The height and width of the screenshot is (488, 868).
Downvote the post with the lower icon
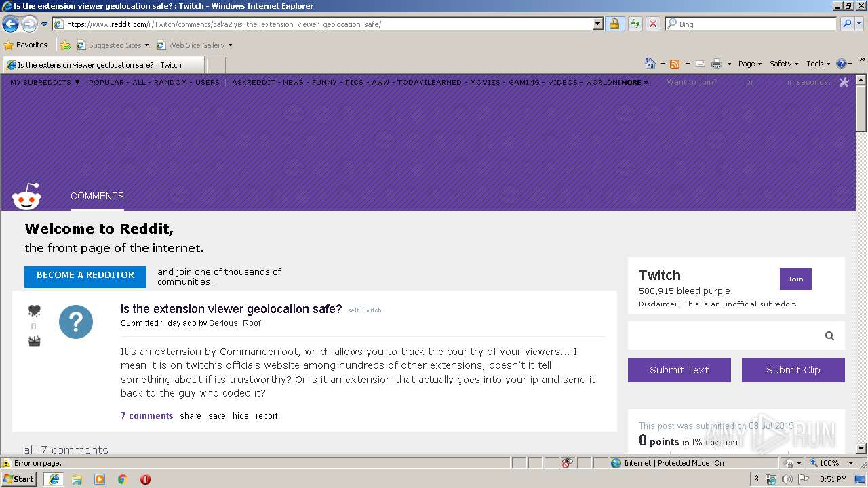(x=34, y=342)
